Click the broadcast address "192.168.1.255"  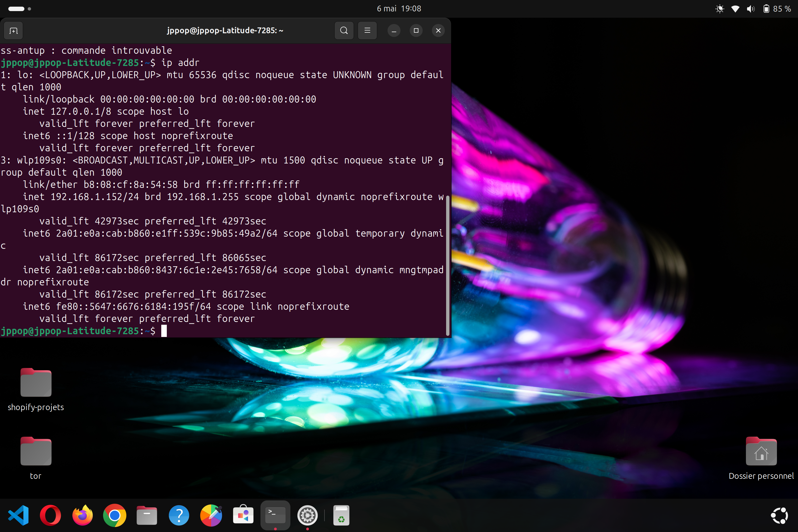(203, 197)
